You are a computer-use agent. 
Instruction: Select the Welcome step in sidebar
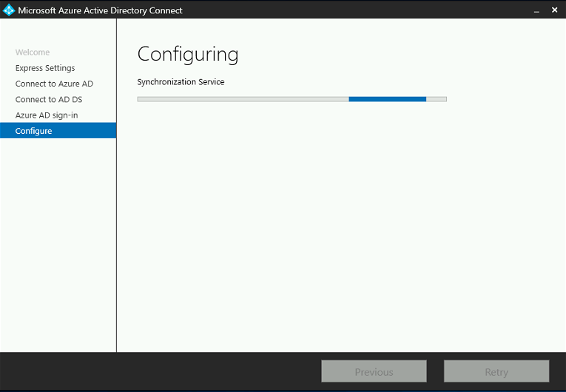tap(33, 53)
